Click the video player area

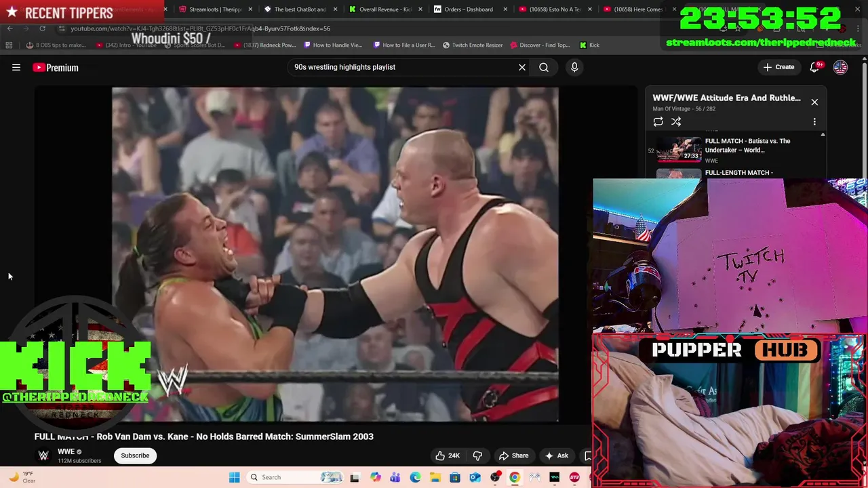[335, 254]
